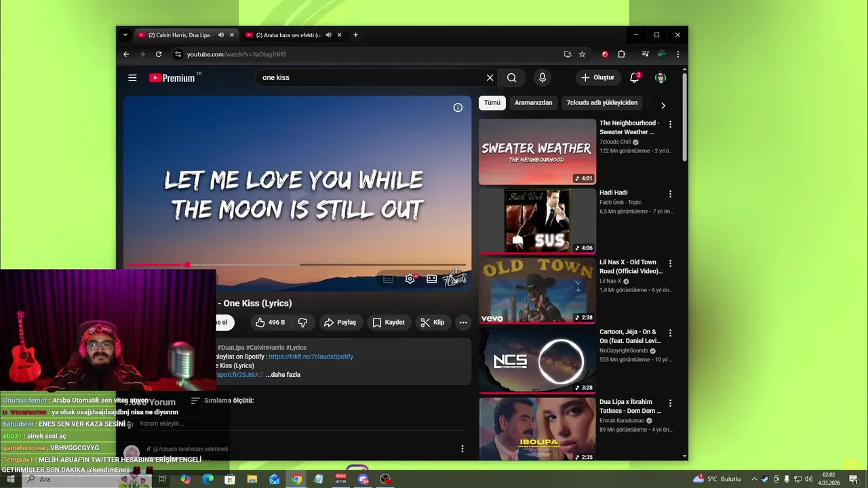Open the lnkfi.re/7cloudsSpotify link
Screen dimensions: 868x488
point(311,357)
